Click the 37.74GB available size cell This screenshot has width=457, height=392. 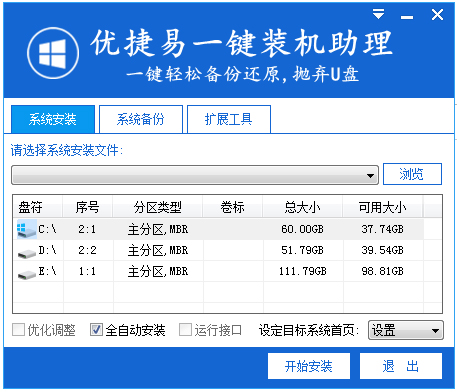point(382,229)
